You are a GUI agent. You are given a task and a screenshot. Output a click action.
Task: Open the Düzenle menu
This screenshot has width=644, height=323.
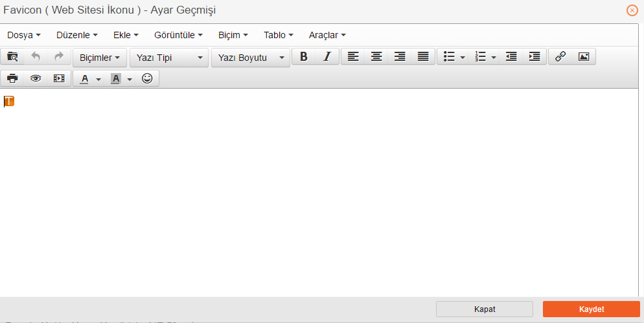77,35
